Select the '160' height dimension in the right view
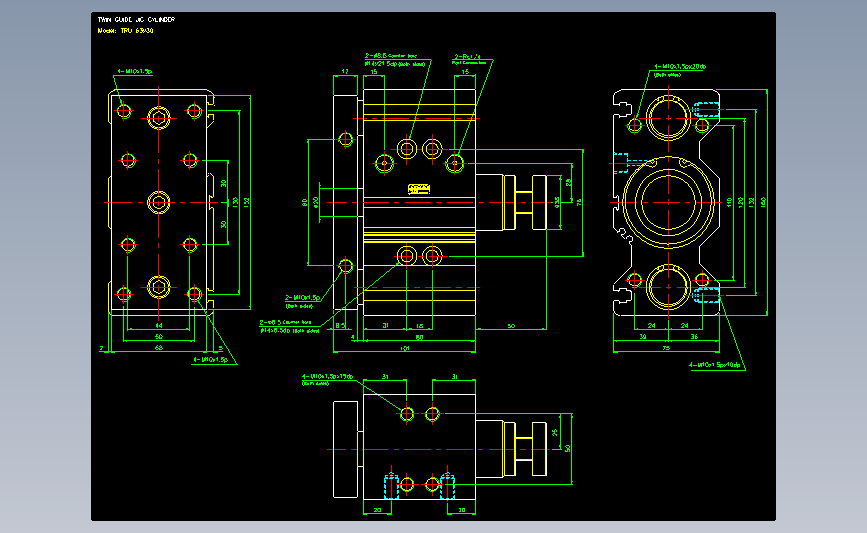The height and width of the screenshot is (533, 867). 763,202
